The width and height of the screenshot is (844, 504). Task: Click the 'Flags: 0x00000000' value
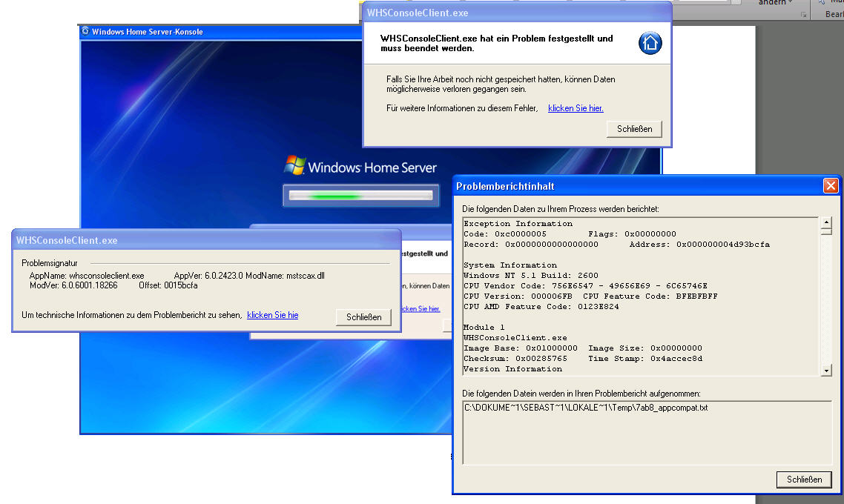(632, 234)
